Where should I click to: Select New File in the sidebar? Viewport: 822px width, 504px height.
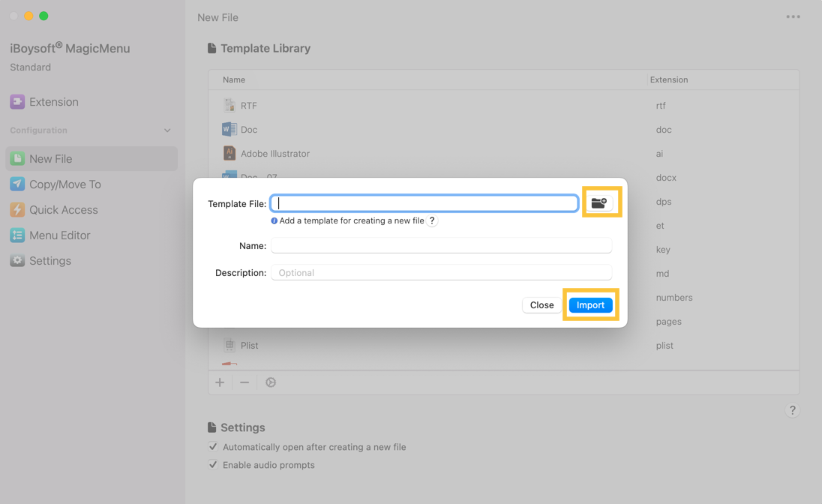(50, 159)
